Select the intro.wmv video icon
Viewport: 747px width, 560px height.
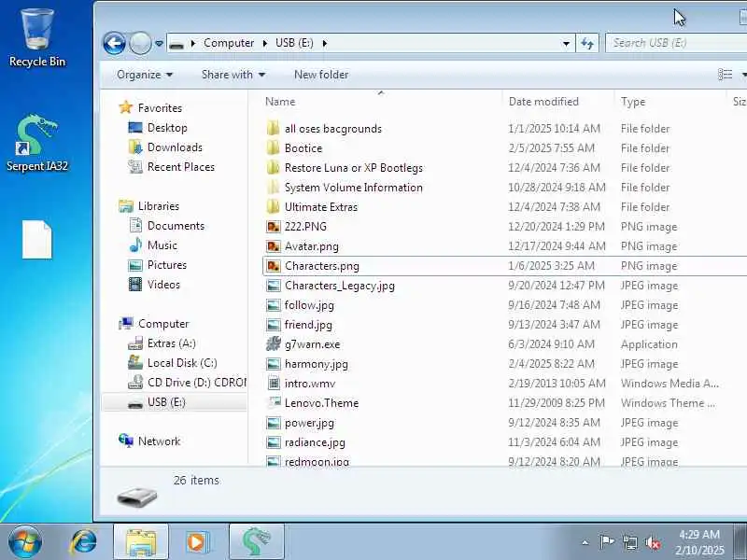click(274, 384)
